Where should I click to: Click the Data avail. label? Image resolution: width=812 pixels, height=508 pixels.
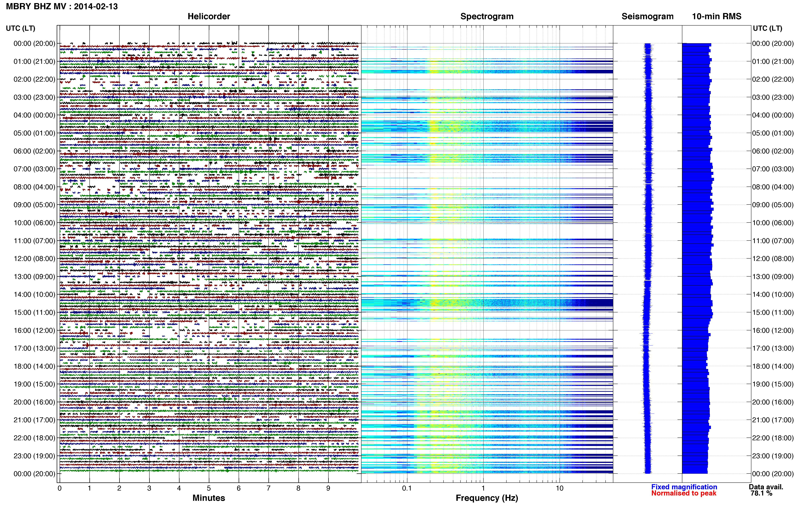(x=766, y=487)
